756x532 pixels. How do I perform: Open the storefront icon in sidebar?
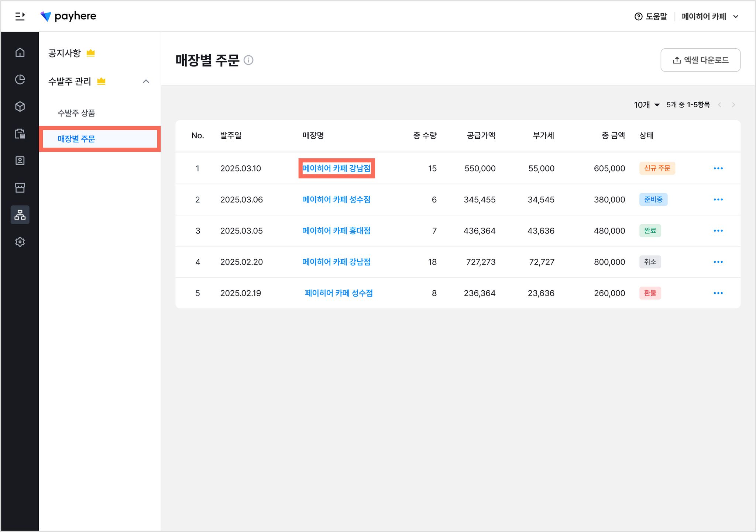pos(20,188)
